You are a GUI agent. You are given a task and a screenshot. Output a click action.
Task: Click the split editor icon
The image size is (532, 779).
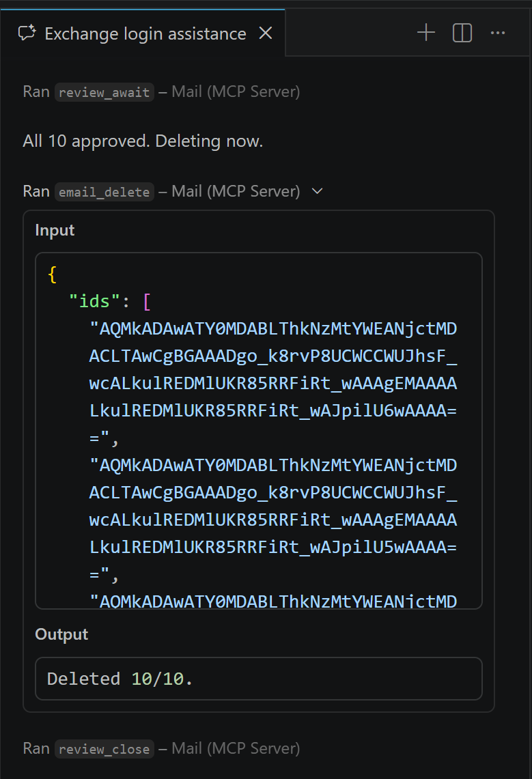[462, 32]
